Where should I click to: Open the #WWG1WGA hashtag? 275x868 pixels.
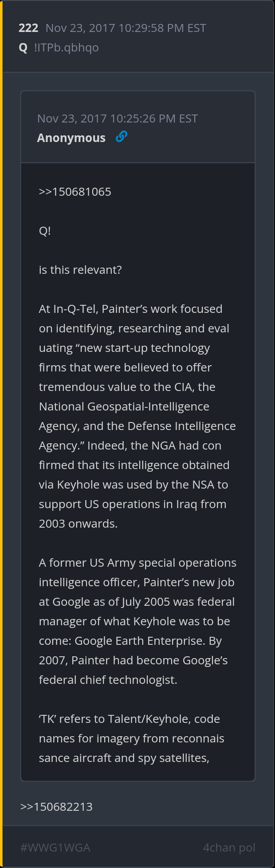[x=55, y=847]
